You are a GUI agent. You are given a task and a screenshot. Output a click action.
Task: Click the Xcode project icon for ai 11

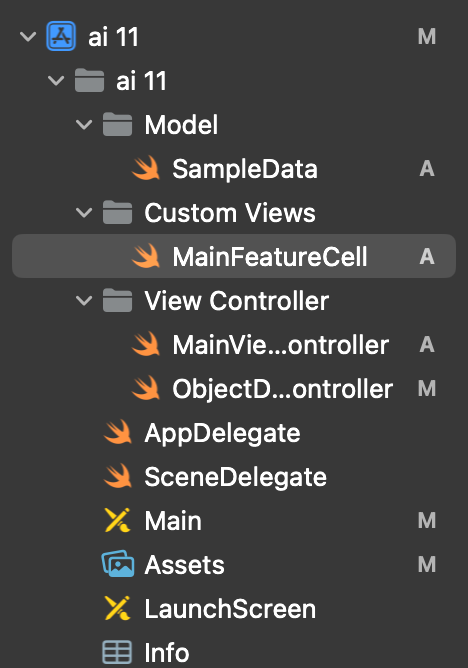click(x=61, y=36)
